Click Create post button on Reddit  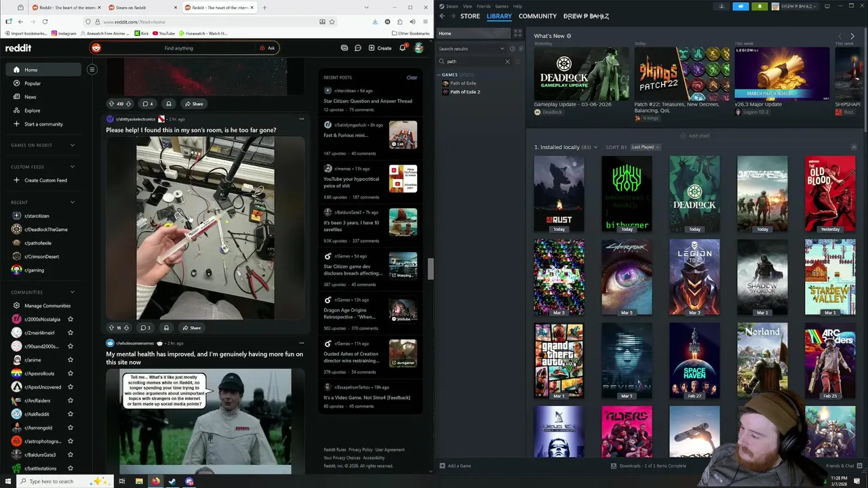380,48
